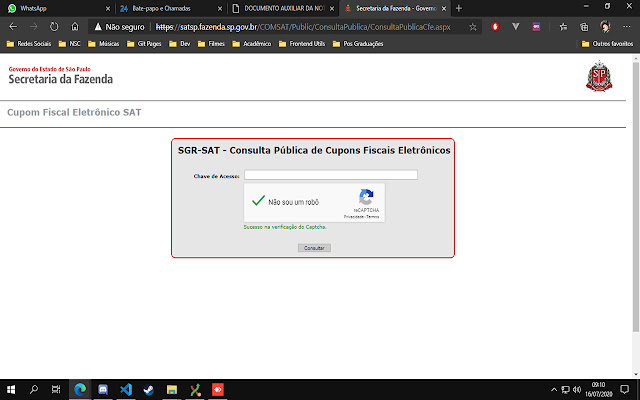Open the 'Redes Sociais' bookmarks folder
This screenshot has width=640, height=400.
pos(29,44)
